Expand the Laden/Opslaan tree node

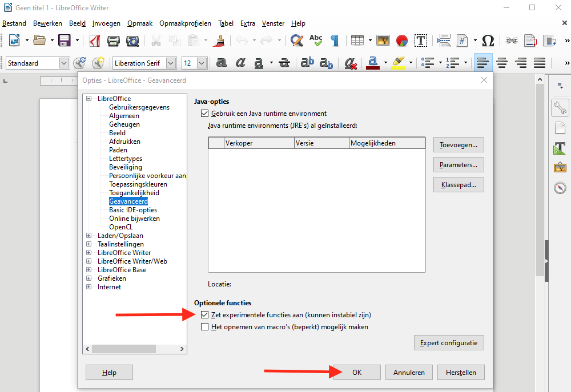click(x=89, y=236)
